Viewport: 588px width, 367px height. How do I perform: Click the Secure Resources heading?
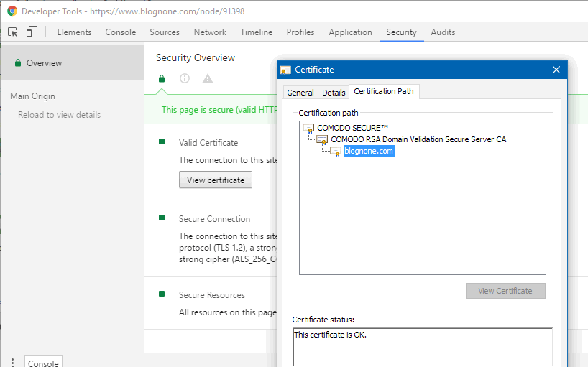(x=212, y=295)
